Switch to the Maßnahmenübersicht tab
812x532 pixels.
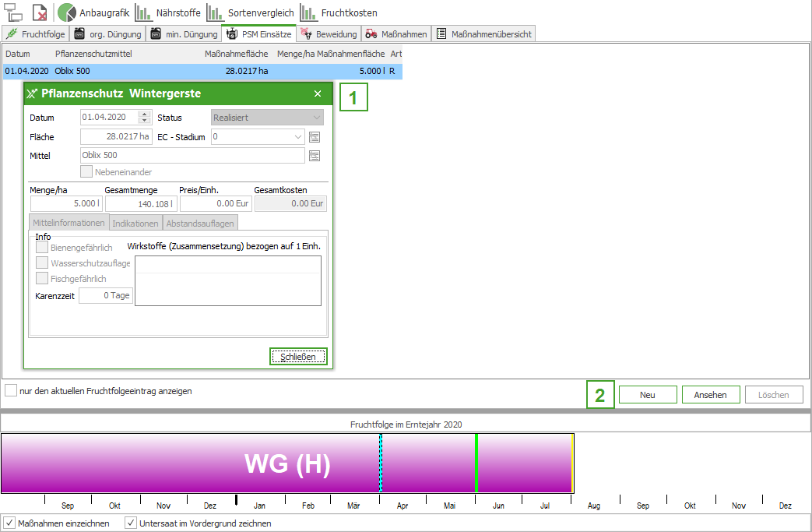[483, 34]
